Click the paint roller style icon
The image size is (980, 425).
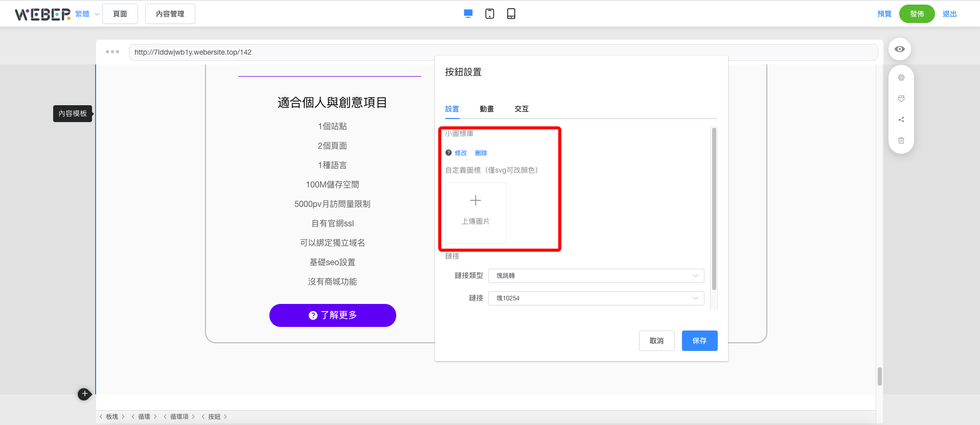point(901,99)
